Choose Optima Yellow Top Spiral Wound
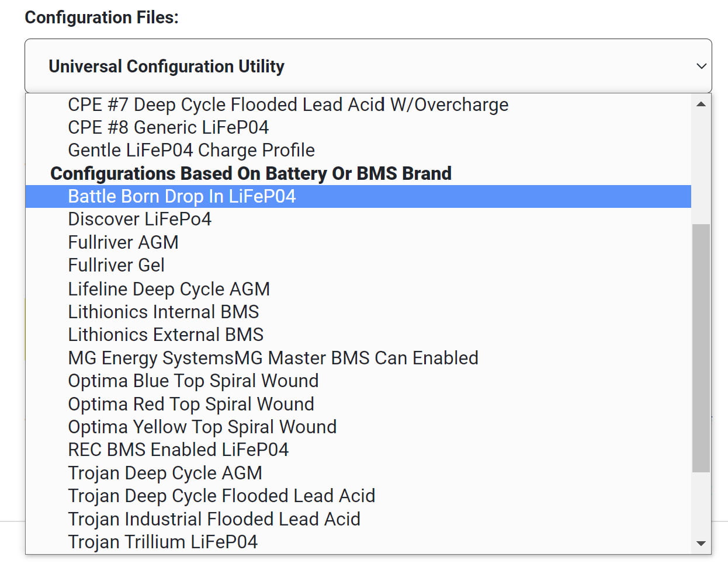The width and height of the screenshot is (728, 571). pos(358,427)
